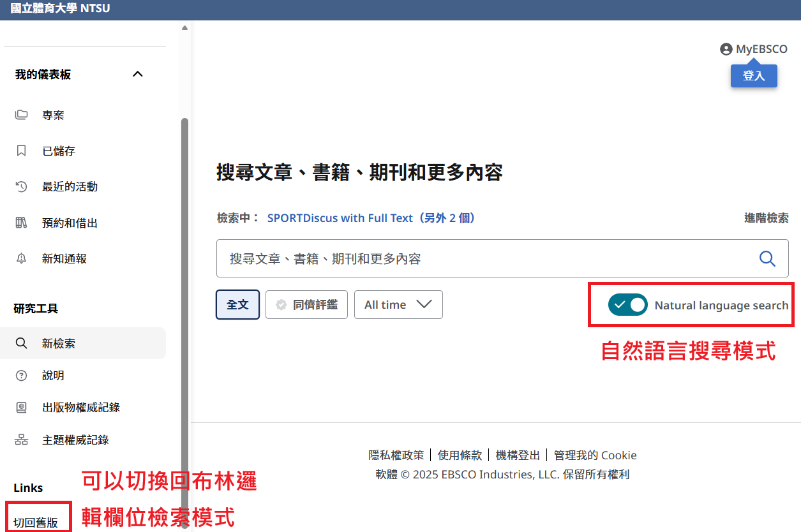Viewport: 801px width, 532px height.
Task: Open 最近的活動 history clock icon
Action: (22, 187)
